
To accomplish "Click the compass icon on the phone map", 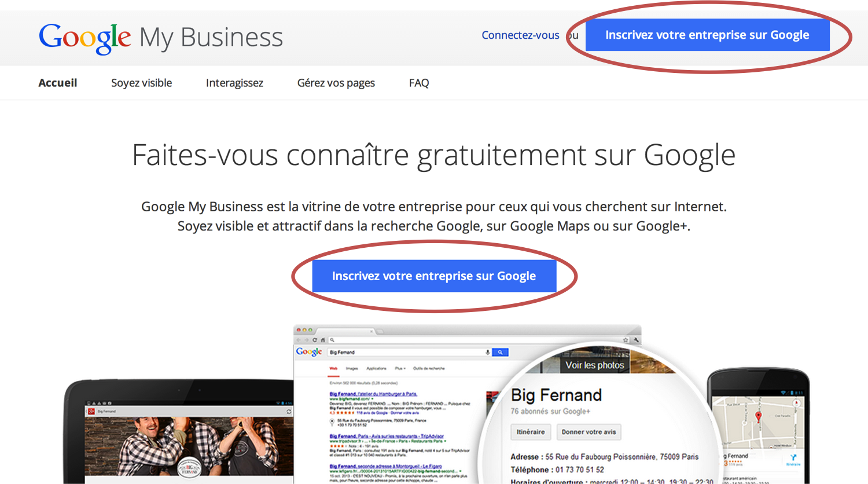I will 796,403.
